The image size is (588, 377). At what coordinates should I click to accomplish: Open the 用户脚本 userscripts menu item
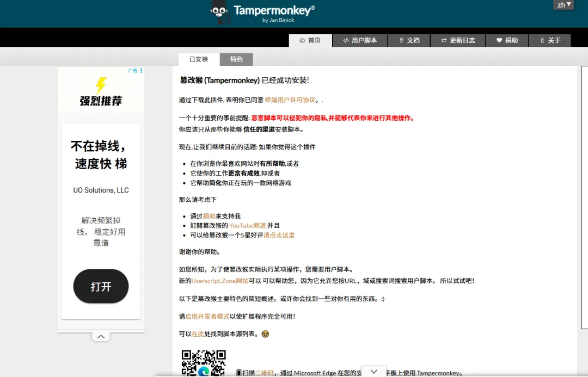point(360,40)
